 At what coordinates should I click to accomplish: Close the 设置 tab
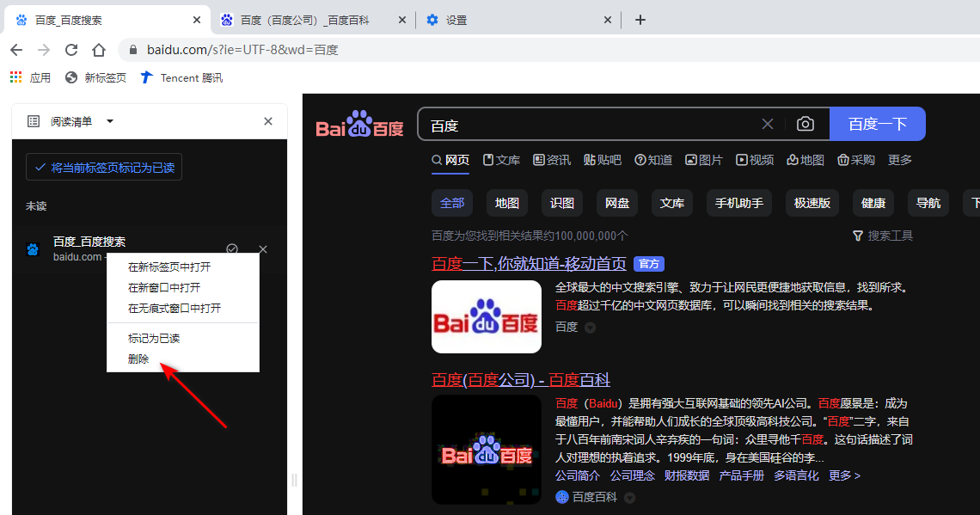(x=607, y=20)
